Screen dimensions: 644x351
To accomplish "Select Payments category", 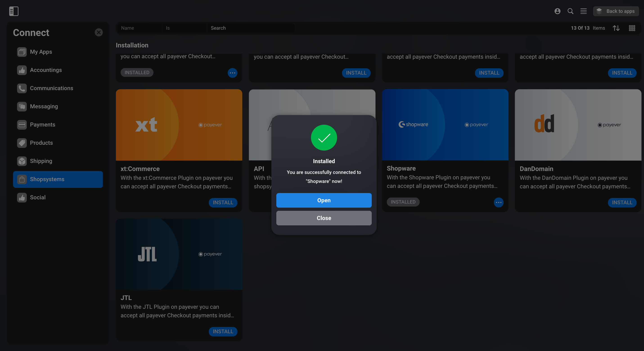I will tap(58, 125).
